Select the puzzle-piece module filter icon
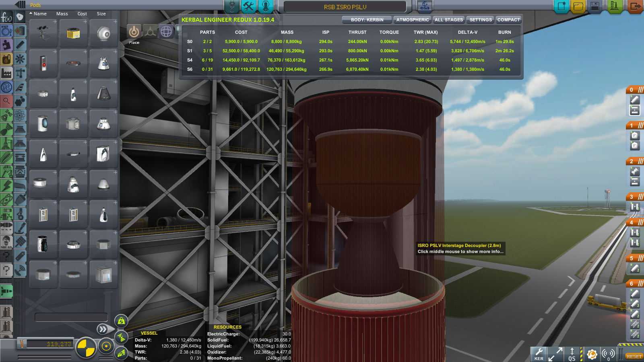The height and width of the screenshot is (362, 644). pyautogui.click(x=6, y=45)
